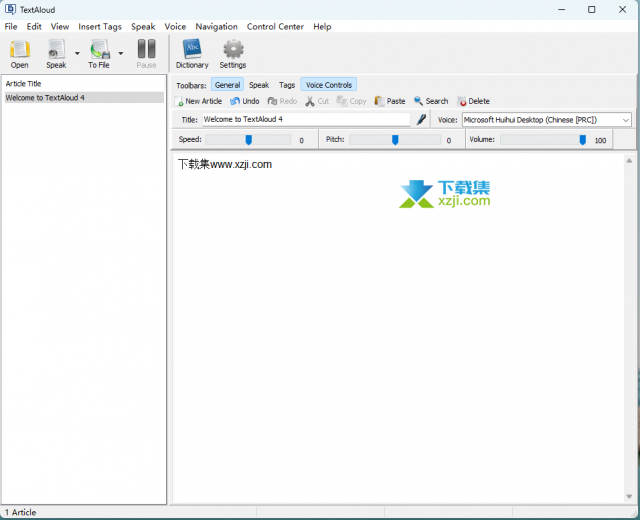Click the Article Title column header
The image size is (640, 520).
(23, 84)
